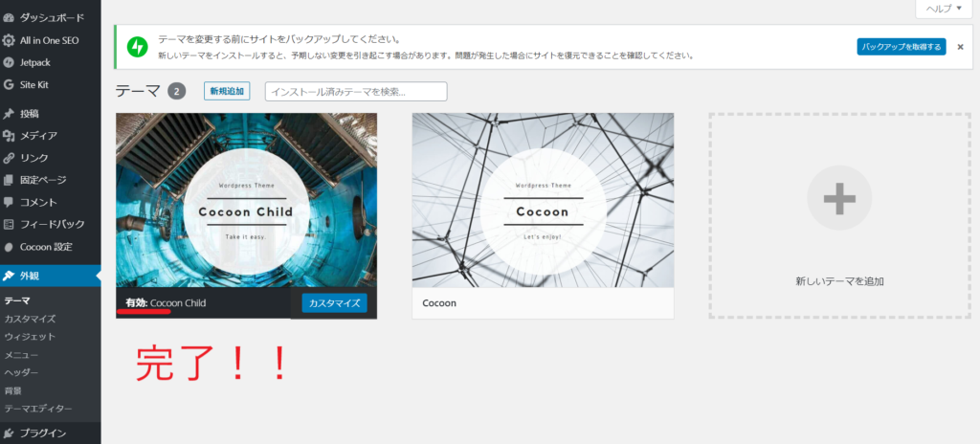
Task: Click the blue カスタマイズ button on Cocoon Child
Action: point(334,303)
